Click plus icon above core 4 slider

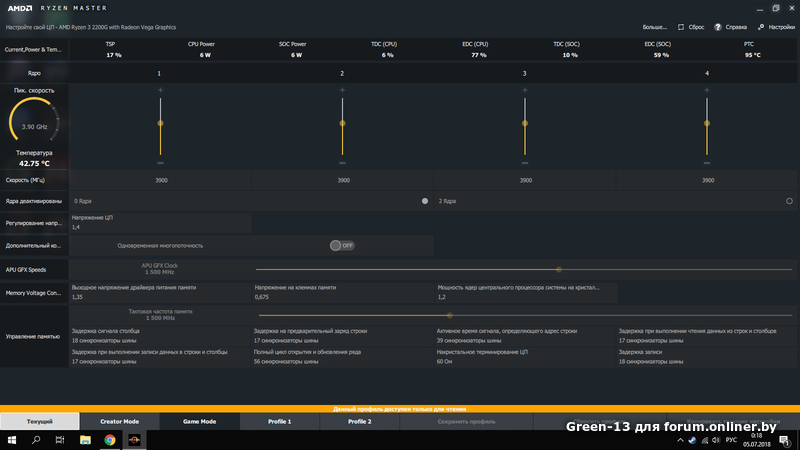point(707,91)
